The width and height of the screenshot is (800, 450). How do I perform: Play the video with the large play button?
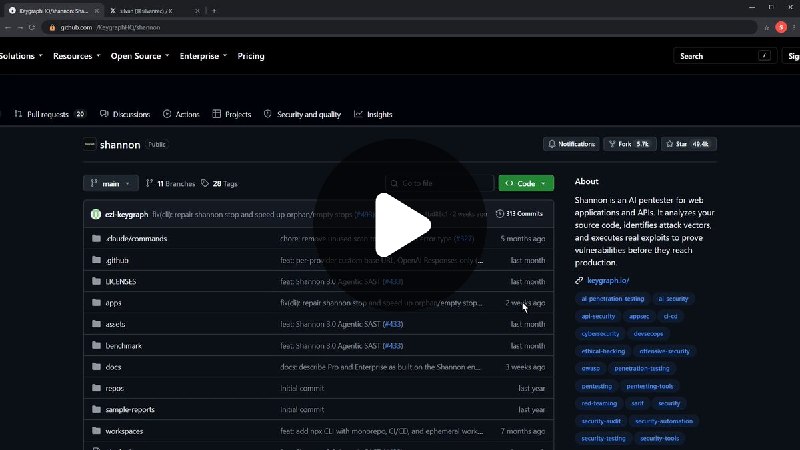click(401, 225)
